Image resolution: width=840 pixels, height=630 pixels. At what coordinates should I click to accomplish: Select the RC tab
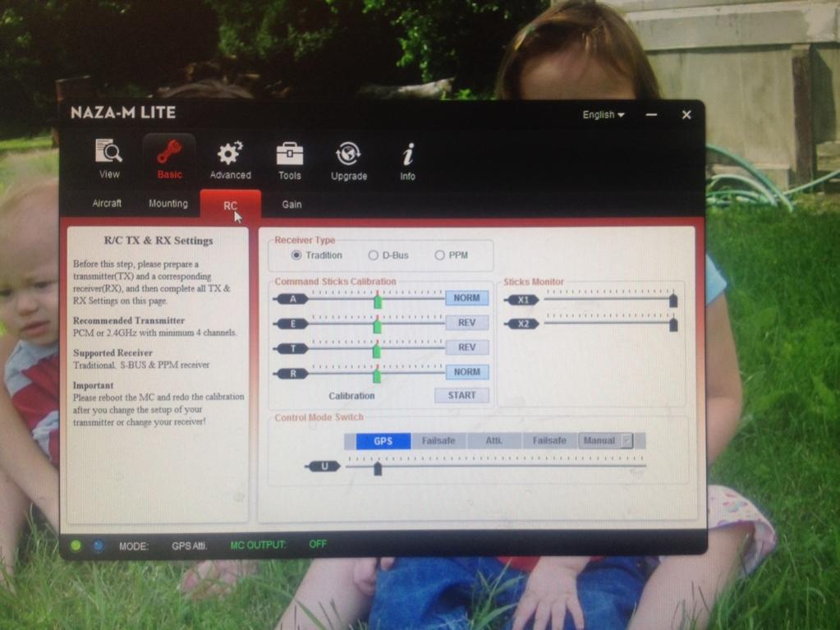click(x=231, y=205)
